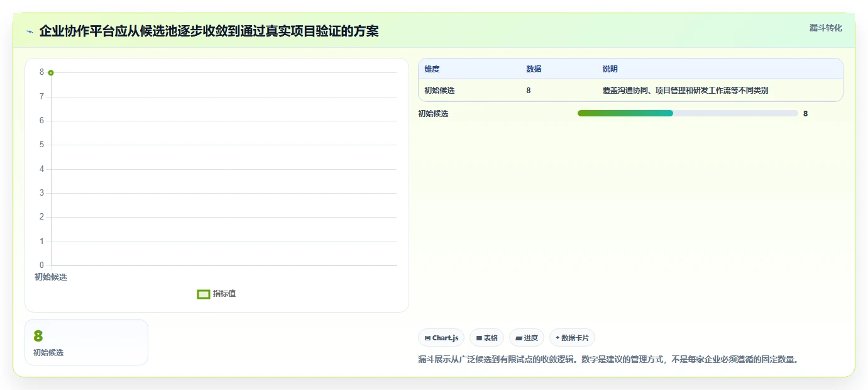Click the icon inside the 表格 pill
868x390 pixels.
[x=479, y=338]
